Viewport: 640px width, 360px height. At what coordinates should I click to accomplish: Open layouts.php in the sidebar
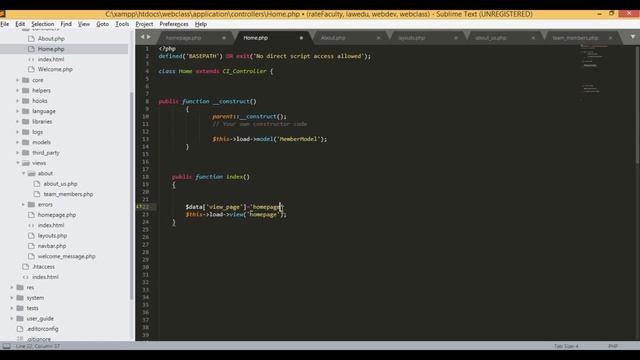(x=52, y=236)
